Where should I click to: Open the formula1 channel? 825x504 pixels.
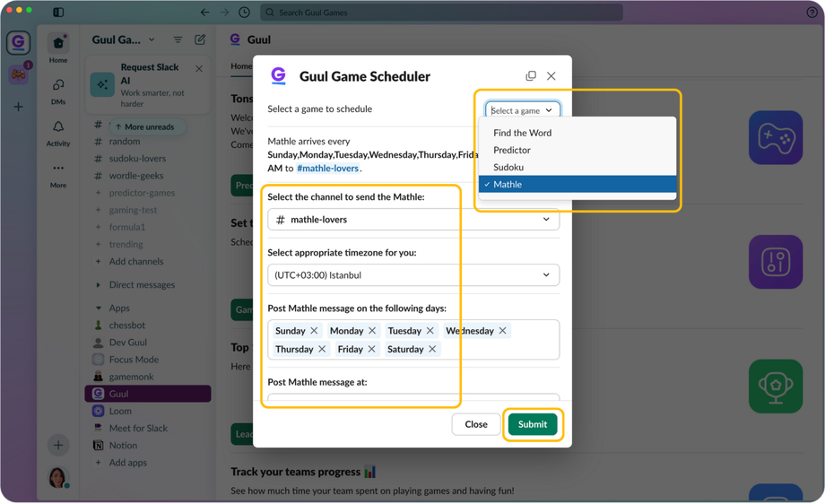[x=126, y=227]
